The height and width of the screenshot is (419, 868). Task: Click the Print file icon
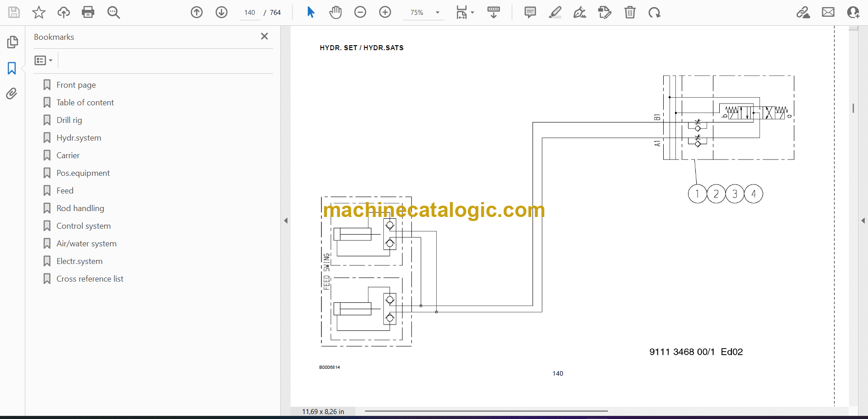click(x=88, y=12)
